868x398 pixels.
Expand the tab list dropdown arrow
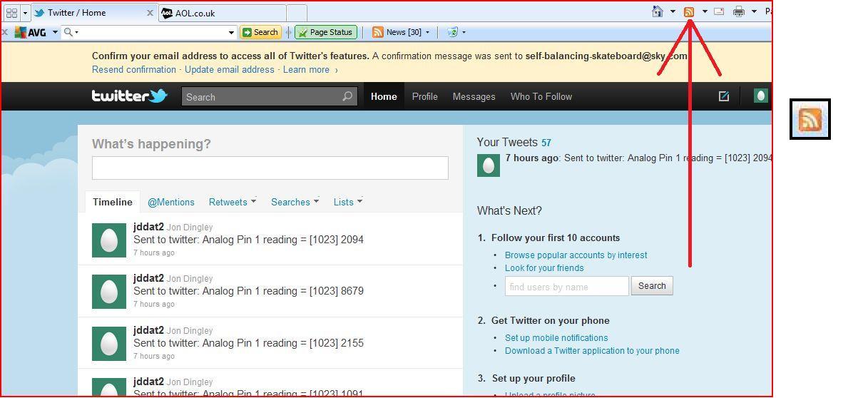(x=25, y=13)
